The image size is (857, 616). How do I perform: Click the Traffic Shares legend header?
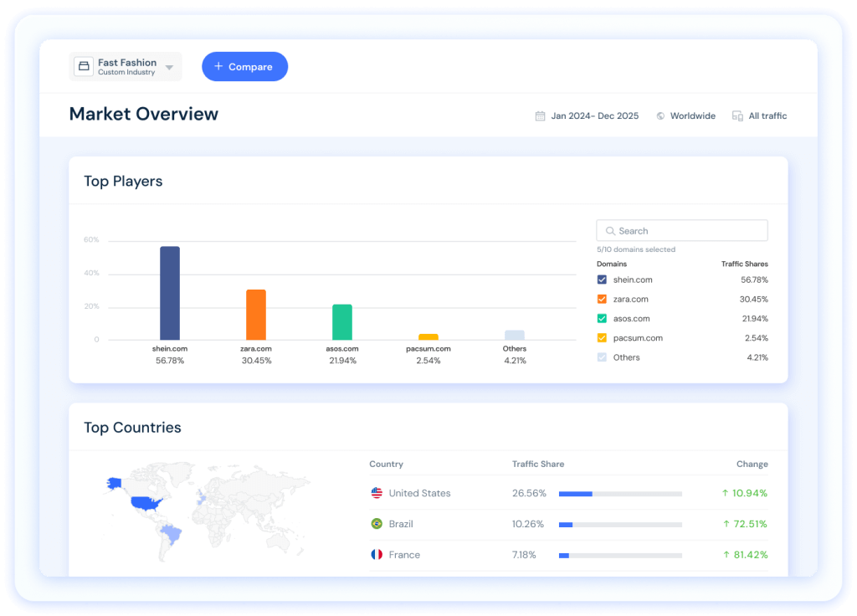[744, 264]
